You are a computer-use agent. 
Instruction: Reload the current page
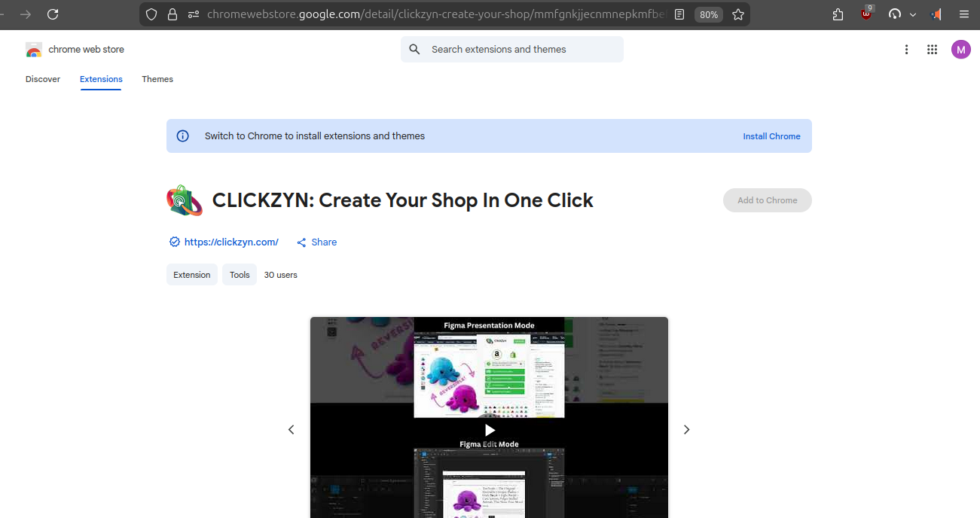(53, 14)
